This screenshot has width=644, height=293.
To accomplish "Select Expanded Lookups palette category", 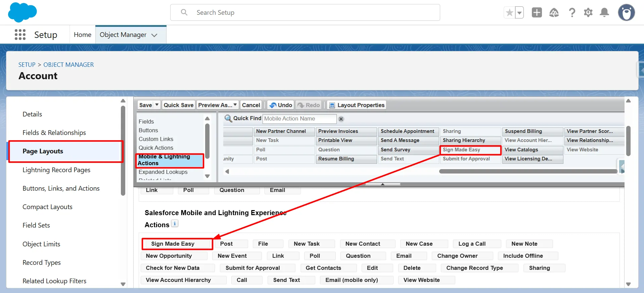I will click(x=163, y=172).
